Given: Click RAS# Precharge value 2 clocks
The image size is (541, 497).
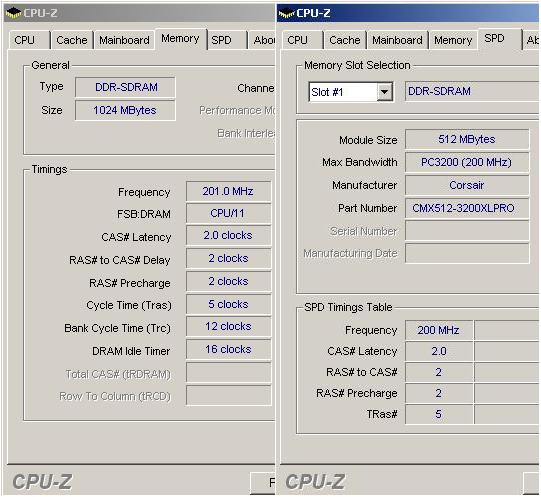Looking at the screenshot, I should [228, 282].
